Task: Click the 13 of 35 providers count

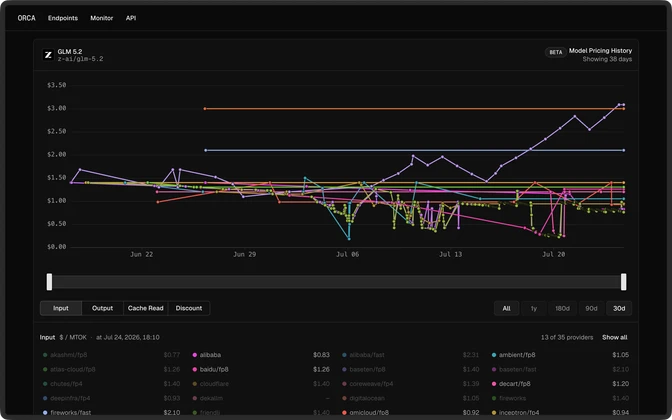Action: point(567,337)
